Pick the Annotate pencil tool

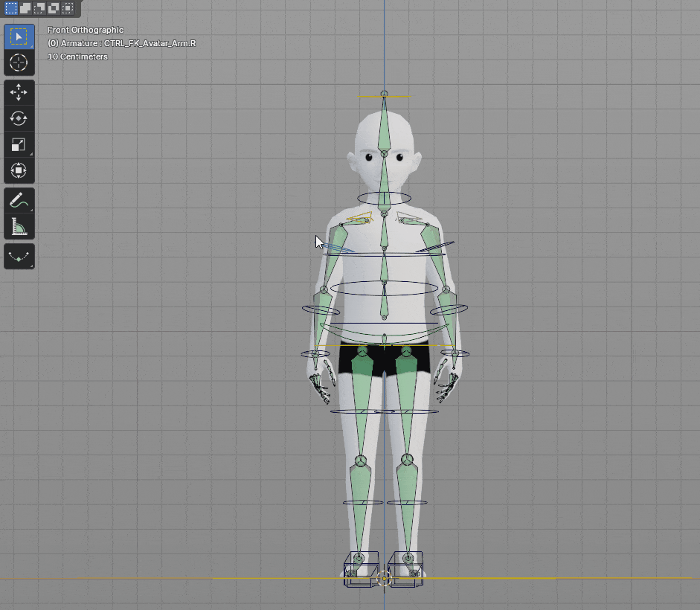tap(19, 200)
